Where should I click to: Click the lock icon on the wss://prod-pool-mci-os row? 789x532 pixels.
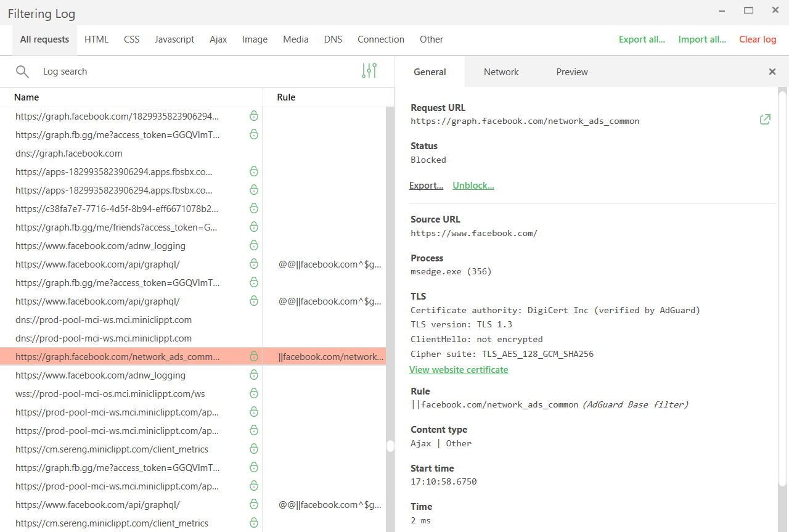coord(253,393)
